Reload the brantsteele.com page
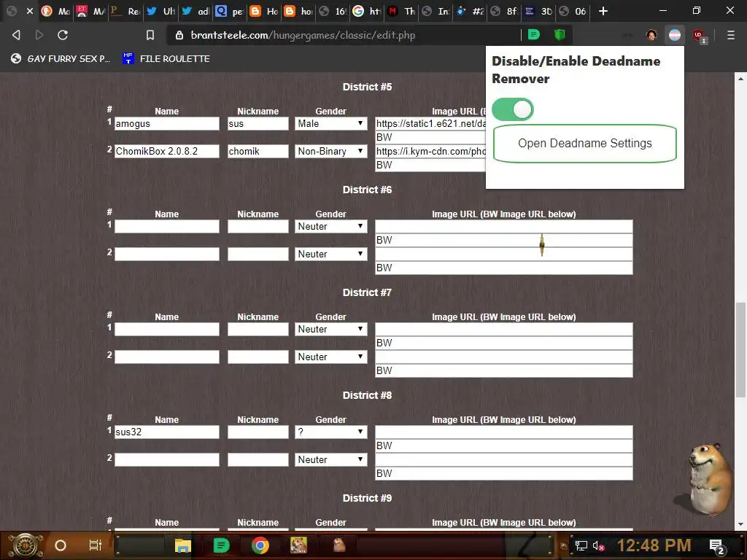Image resolution: width=747 pixels, height=560 pixels. (63, 35)
